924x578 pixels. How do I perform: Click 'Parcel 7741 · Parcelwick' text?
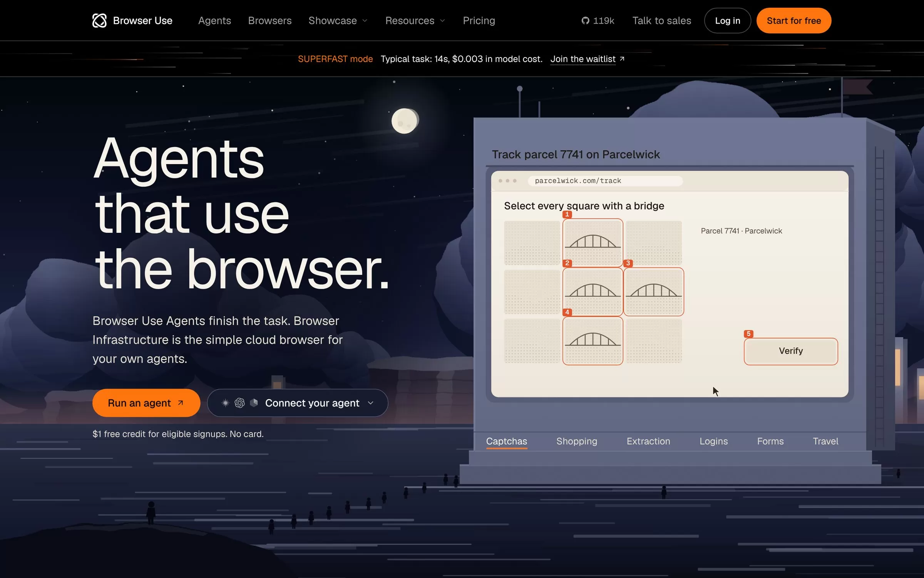(741, 231)
